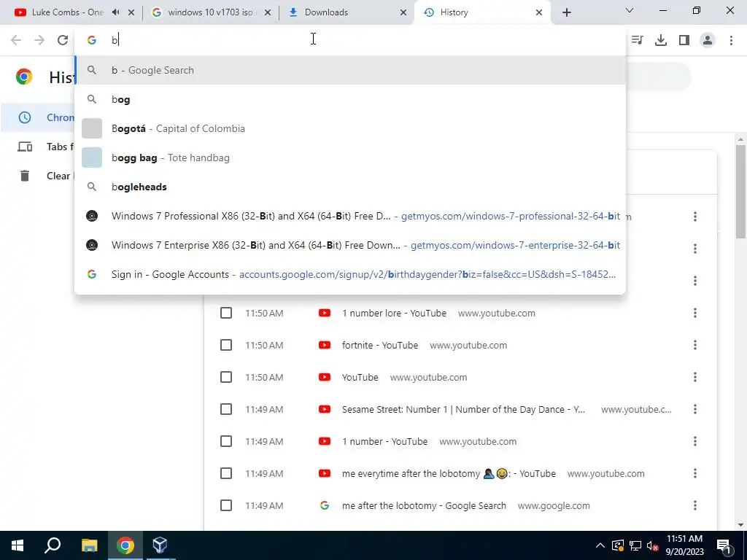Open the notification center icon
This screenshot has width=747, height=560.
tap(724, 545)
